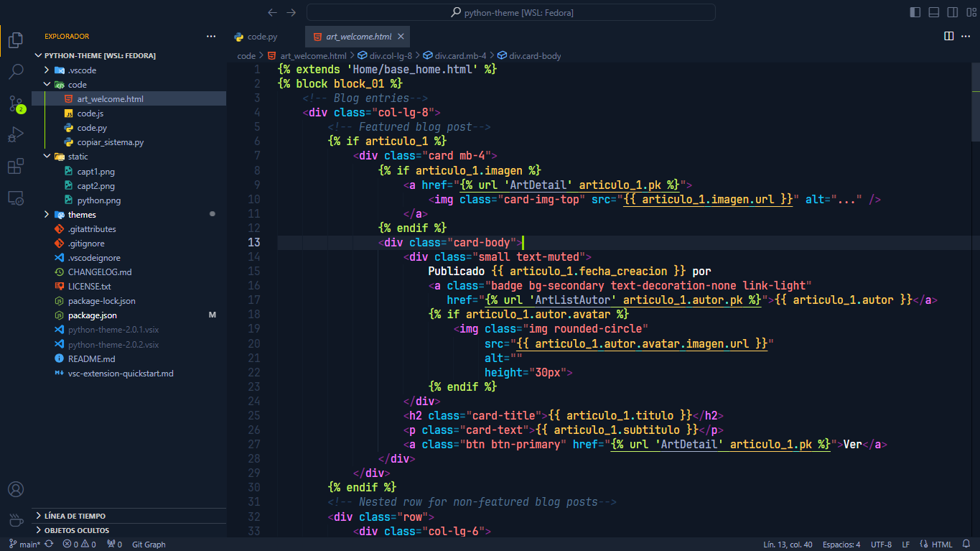Go to line via Lín. 13, col. 40

pyautogui.click(x=788, y=545)
